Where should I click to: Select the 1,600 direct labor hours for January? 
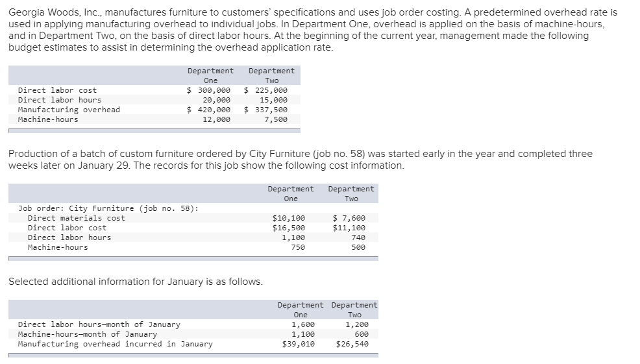pos(303,324)
